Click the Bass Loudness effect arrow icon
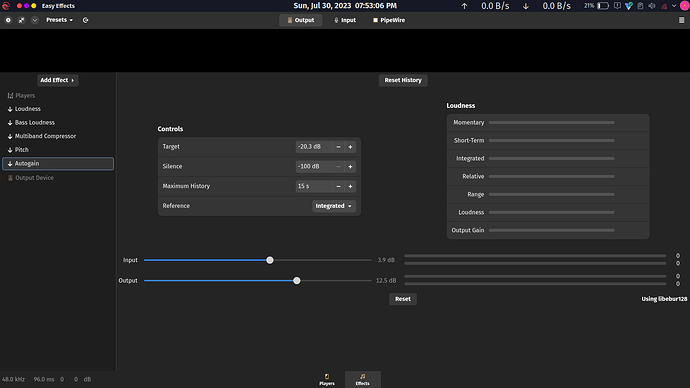This screenshot has height=388, width=690. pos(10,123)
